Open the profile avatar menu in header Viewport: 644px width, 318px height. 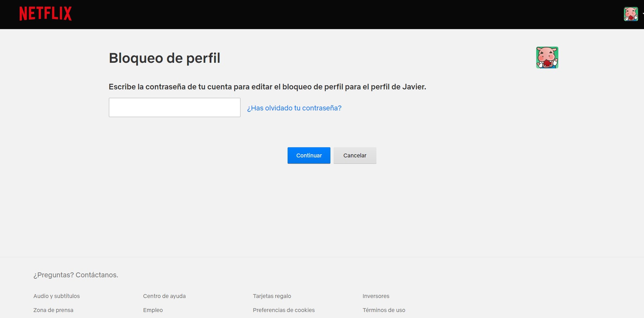point(631,14)
